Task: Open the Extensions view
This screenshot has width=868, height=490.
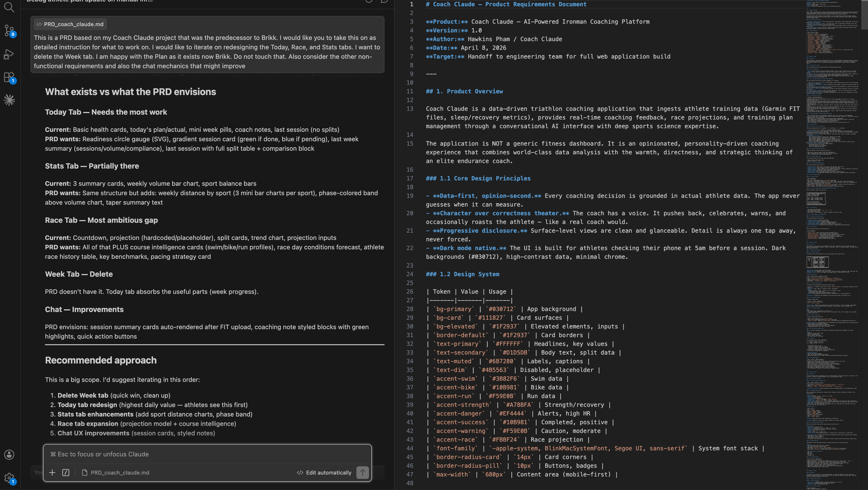Action: 9,77
